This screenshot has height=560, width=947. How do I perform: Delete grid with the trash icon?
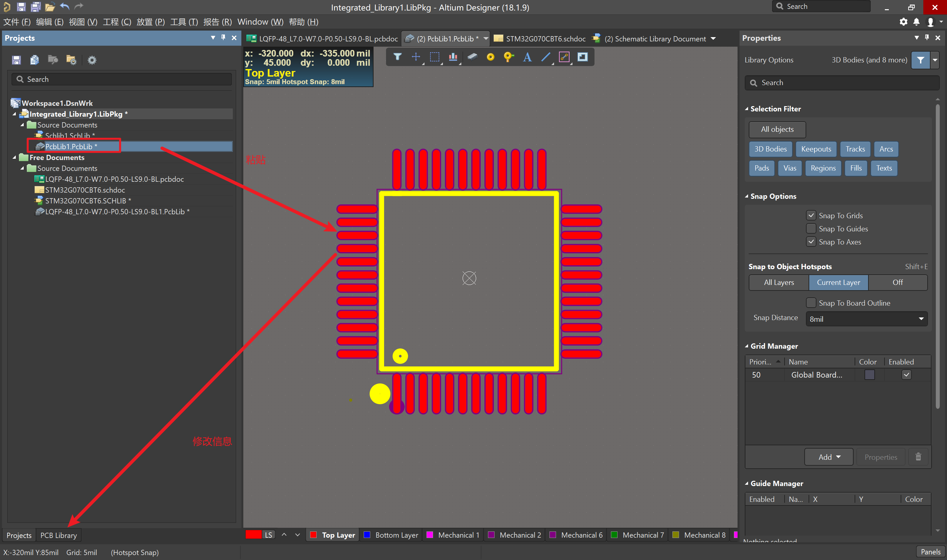pyautogui.click(x=918, y=457)
